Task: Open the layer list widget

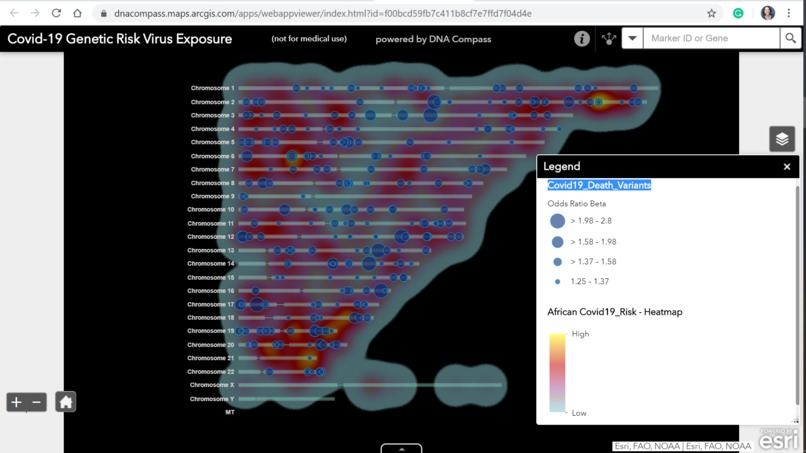Action: click(x=782, y=139)
